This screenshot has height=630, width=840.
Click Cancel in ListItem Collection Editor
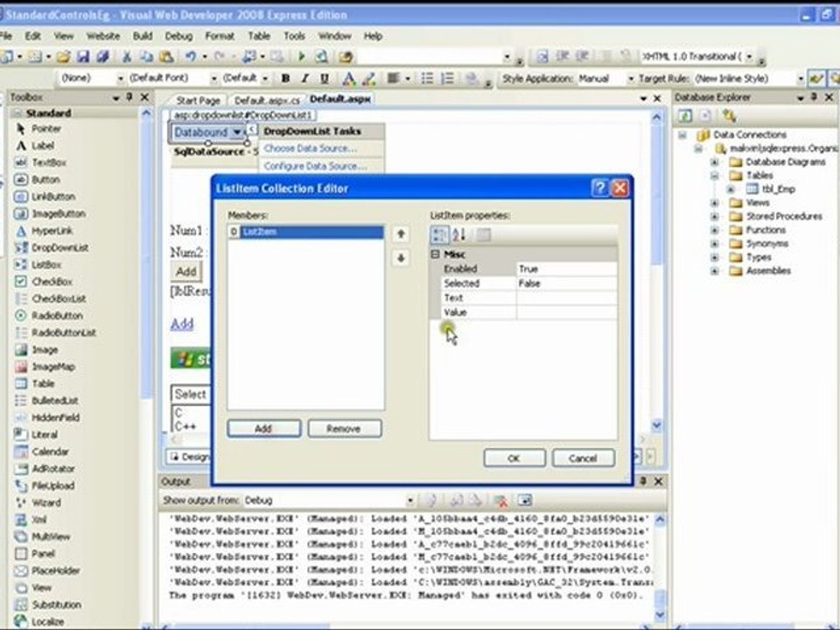584,458
